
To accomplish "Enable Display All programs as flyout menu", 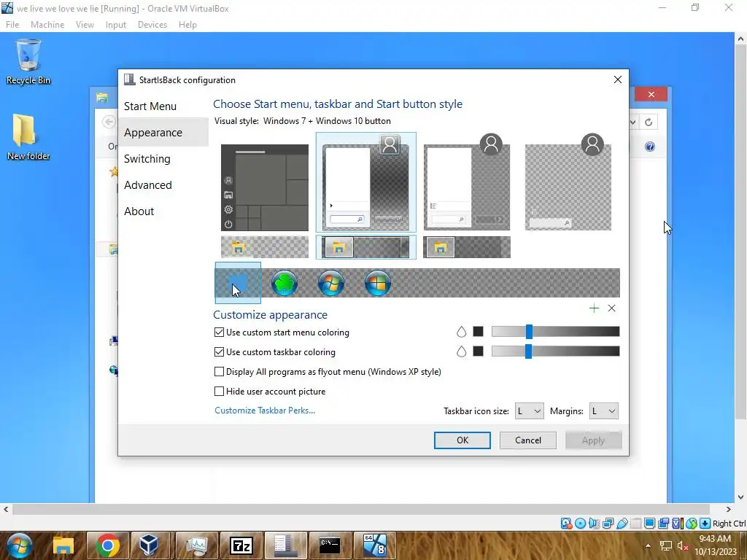I will tap(219, 371).
